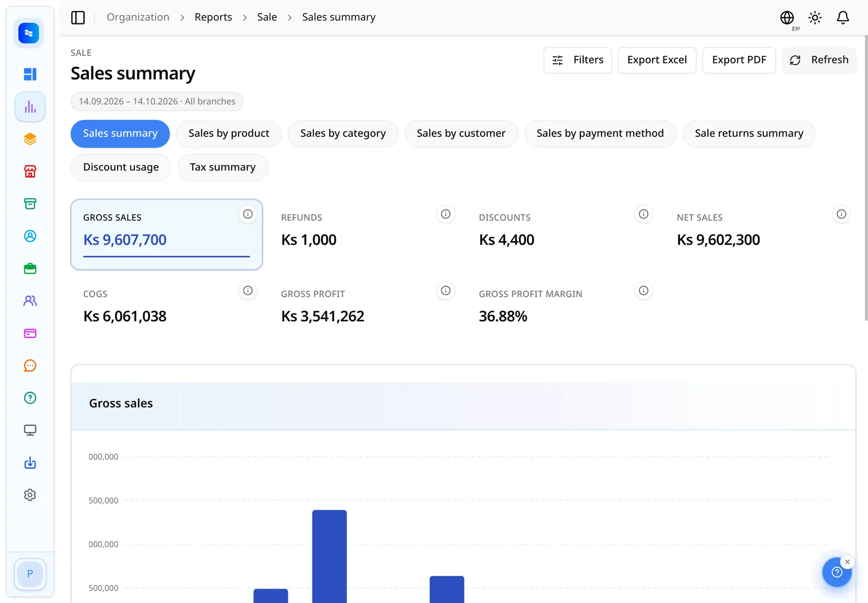Switch to Sales by product tab
Screen dimensions: 868x603
229,134
